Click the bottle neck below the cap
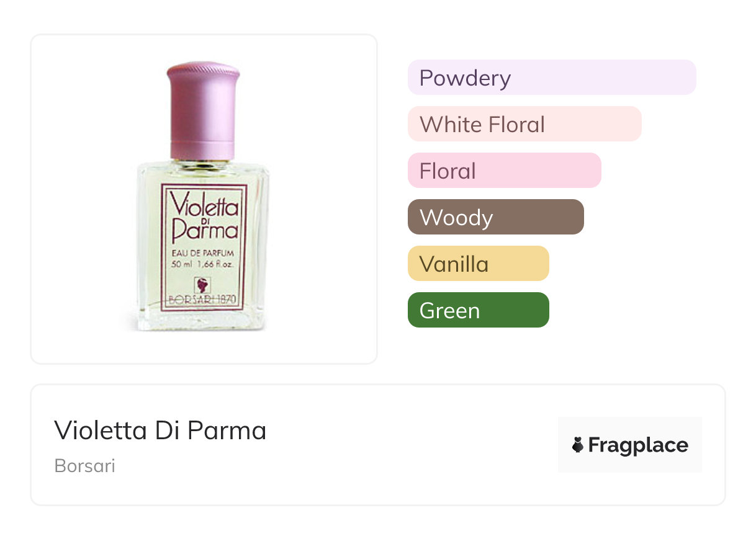The image size is (756, 536). (202, 164)
